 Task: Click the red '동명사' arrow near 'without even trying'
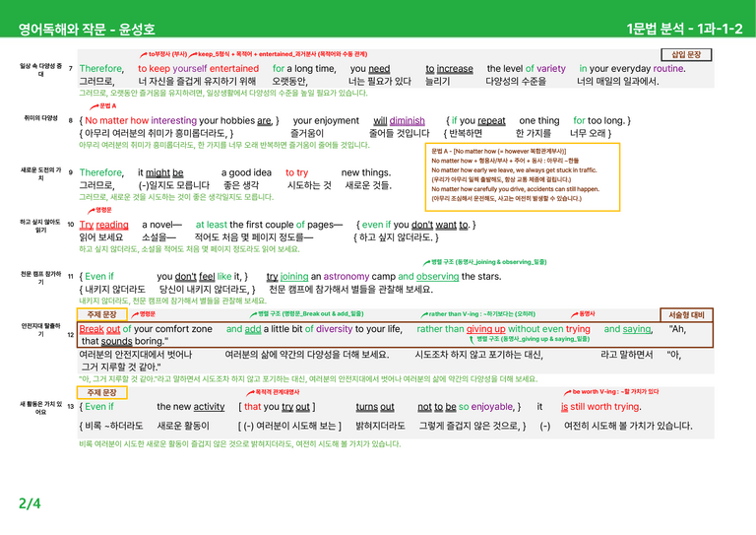point(575,314)
